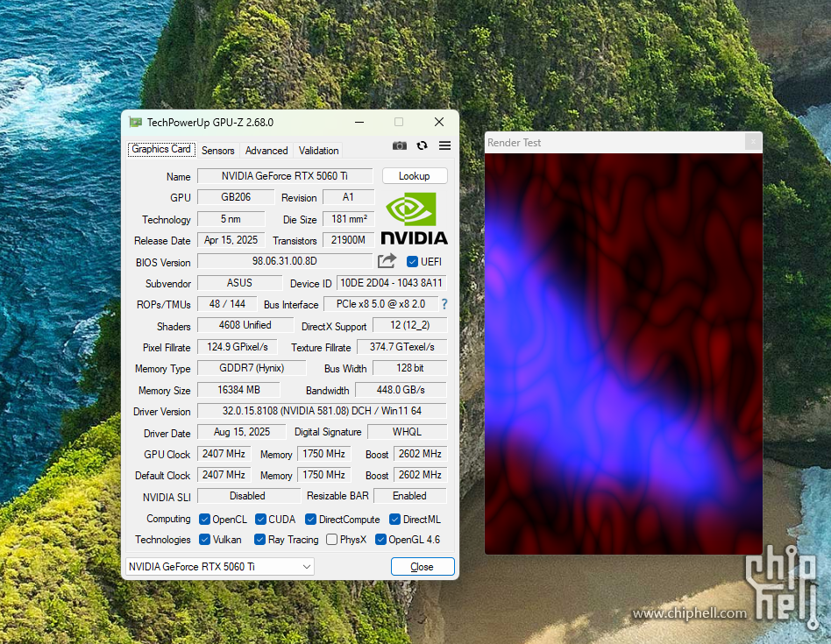Screen dimensions: 831x644
Task: Toggle the Ray Tracing checkbox
Action: click(x=259, y=539)
